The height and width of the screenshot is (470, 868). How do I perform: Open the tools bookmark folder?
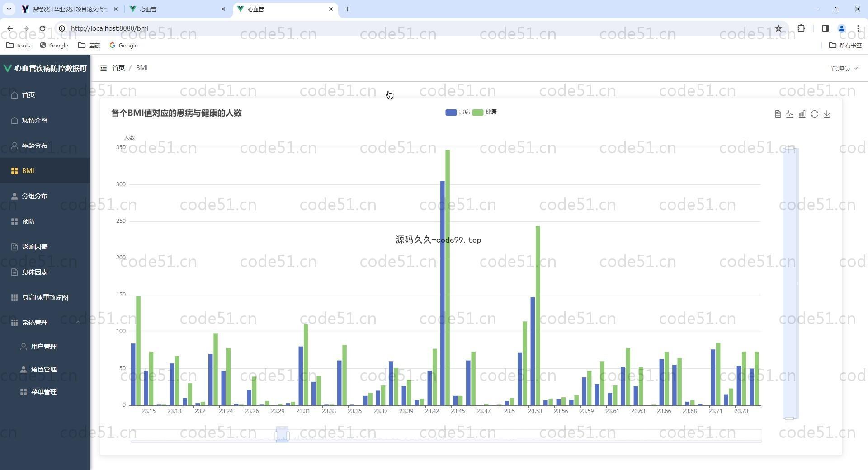pos(18,45)
